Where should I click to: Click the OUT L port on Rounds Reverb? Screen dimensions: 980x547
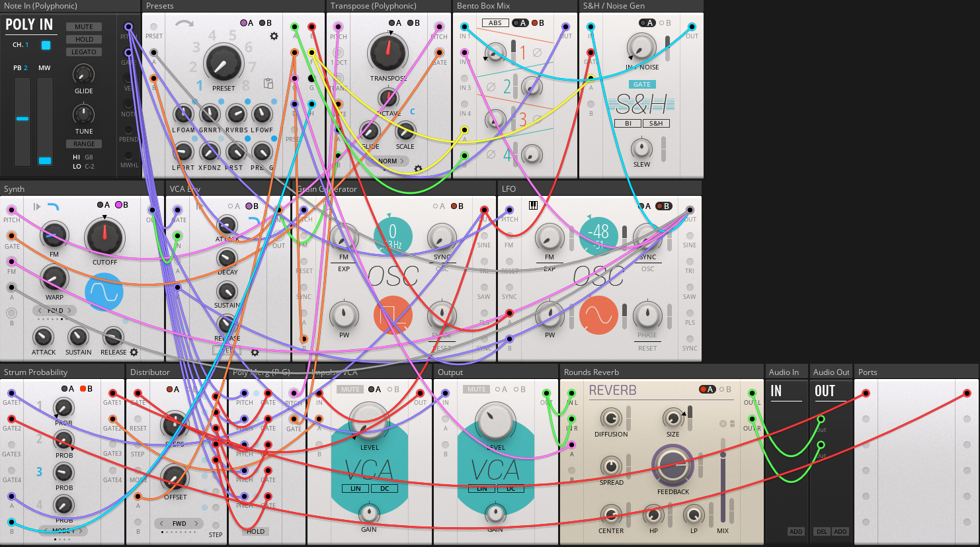(x=752, y=394)
